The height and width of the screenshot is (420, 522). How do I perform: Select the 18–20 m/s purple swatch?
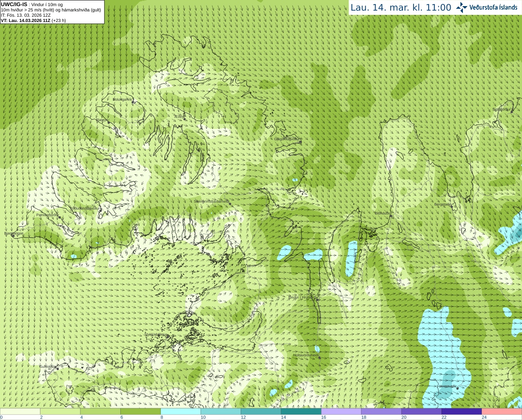[x=381, y=411]
